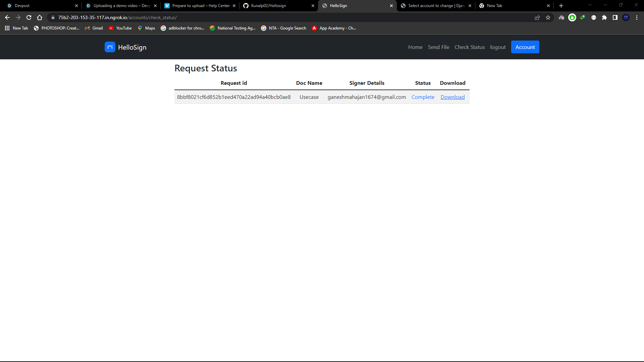The image size is (644, 362).
Task: Toggle the browser side panel
Action: (615, 17)
